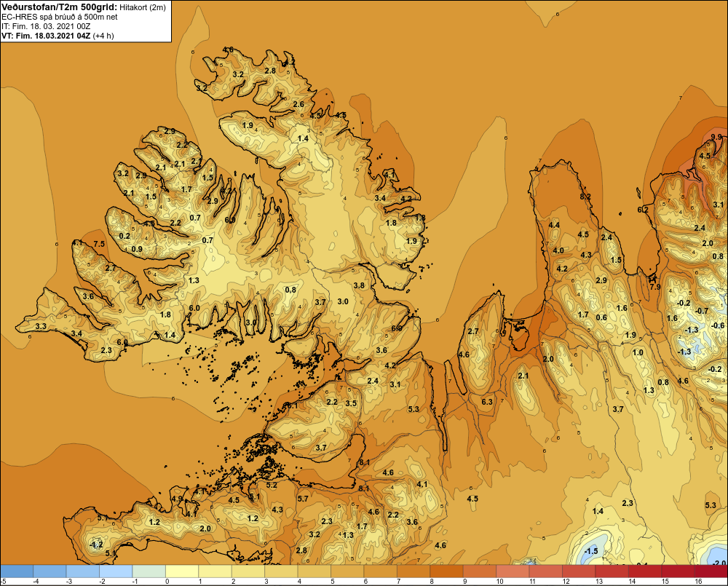The image size is (728, 586).
Task: Select the 2.6 temperature reading
Action: 298,105
